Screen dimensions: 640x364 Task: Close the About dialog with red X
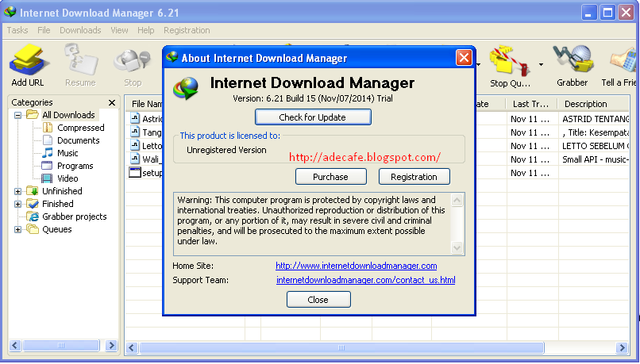pyautogui.click(x=464, y=58)
